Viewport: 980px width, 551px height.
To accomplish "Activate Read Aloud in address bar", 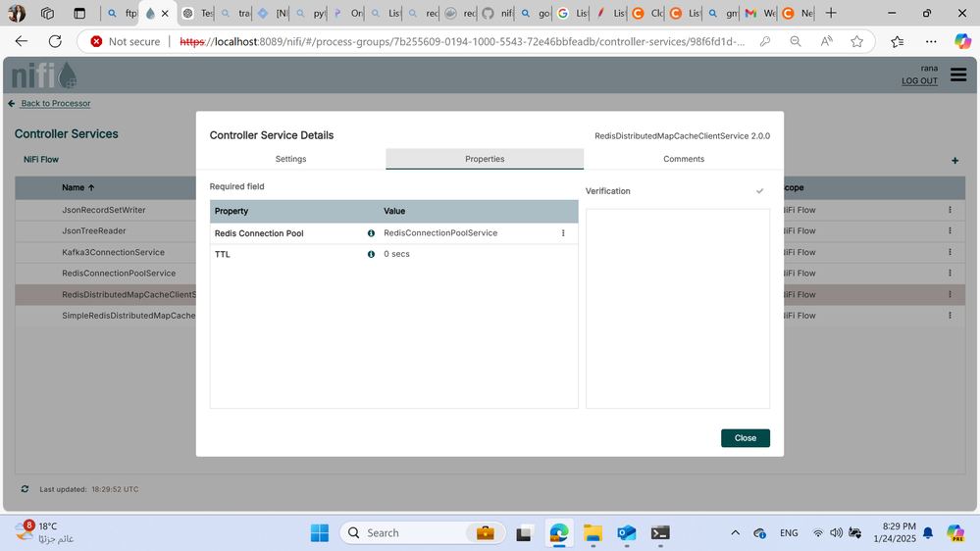I will [x=826, y=41].
